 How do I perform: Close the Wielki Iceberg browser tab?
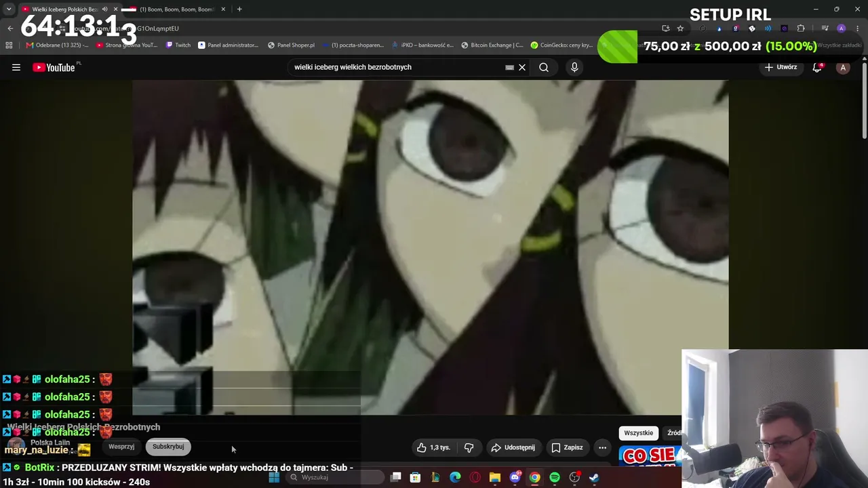(115, 9)
